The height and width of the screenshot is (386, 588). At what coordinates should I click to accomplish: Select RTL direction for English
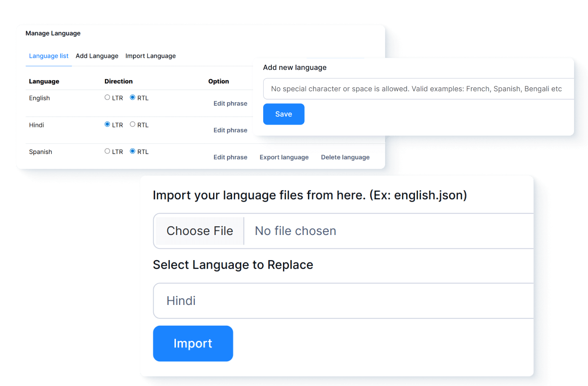coord(133,97)
